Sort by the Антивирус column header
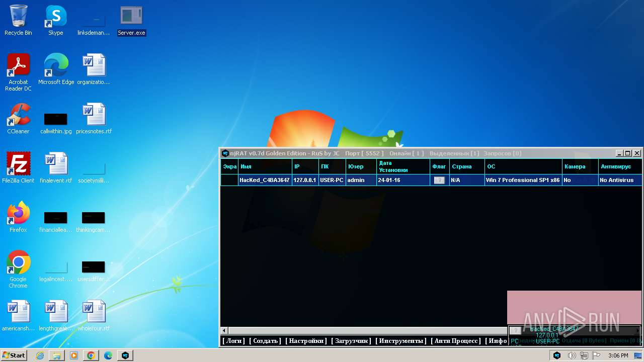The width and height of the screenshot is (644, 362). pyautogui.click(x=620, y=166)
